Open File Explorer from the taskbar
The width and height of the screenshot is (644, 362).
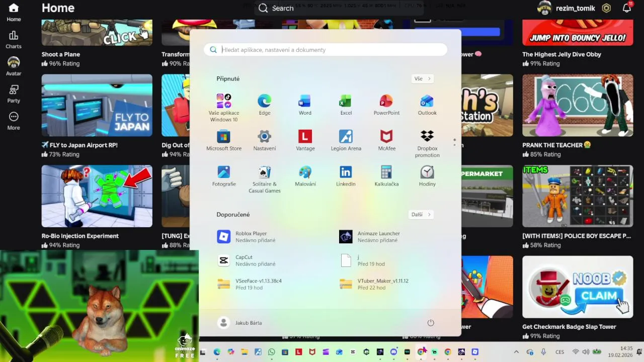pos(244,352)
